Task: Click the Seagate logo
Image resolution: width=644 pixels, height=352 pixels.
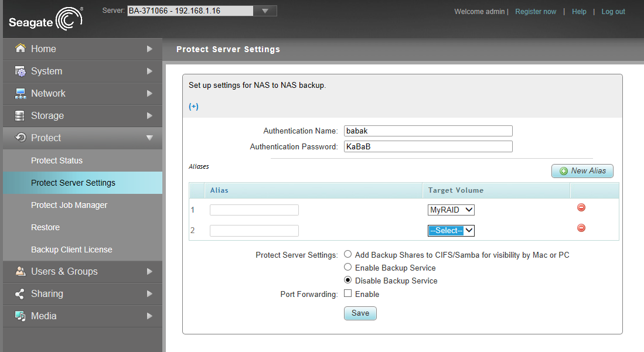Action: pos(46,19)
